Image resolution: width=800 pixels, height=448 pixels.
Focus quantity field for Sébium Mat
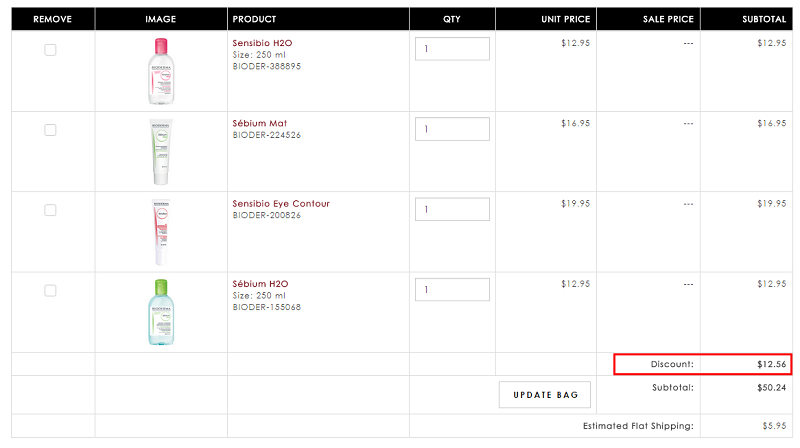tap(452, 129)
